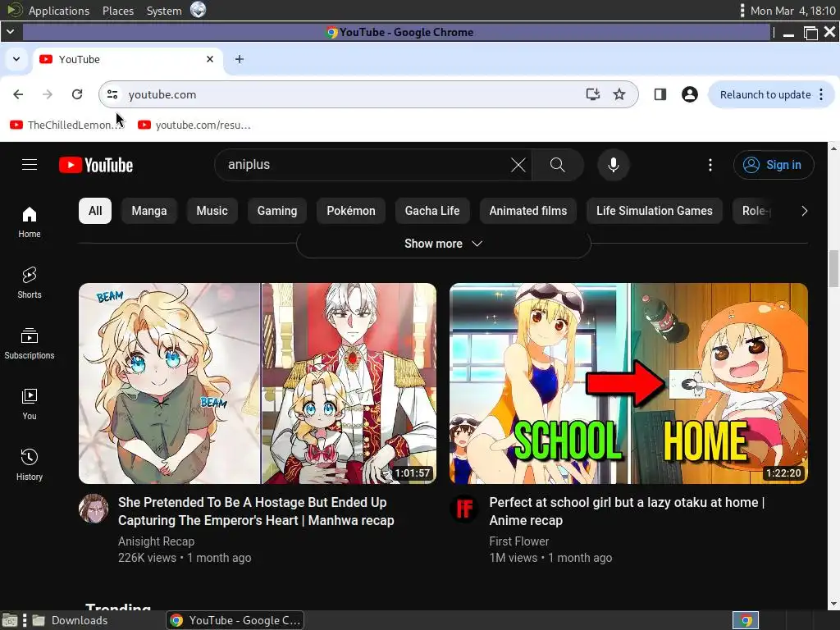The image size is (840, 630).
Task: Install YouTube app from address bar
Action: [592, 94]
